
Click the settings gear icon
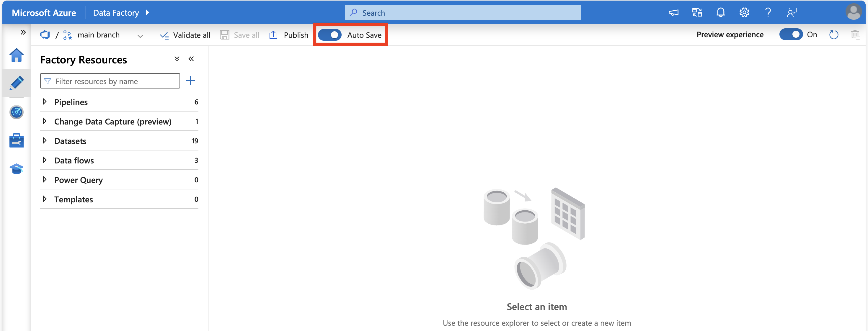[x=746, y=12]
